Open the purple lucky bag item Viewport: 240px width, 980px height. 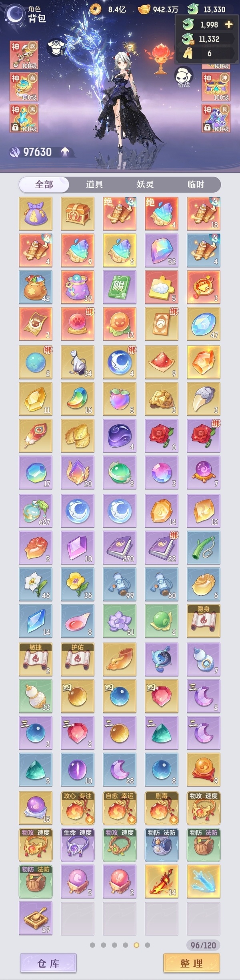point(36,213)
